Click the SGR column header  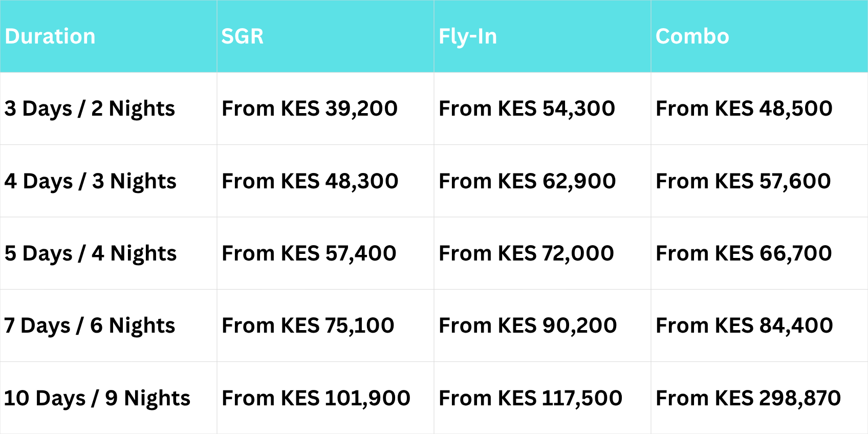242,36
